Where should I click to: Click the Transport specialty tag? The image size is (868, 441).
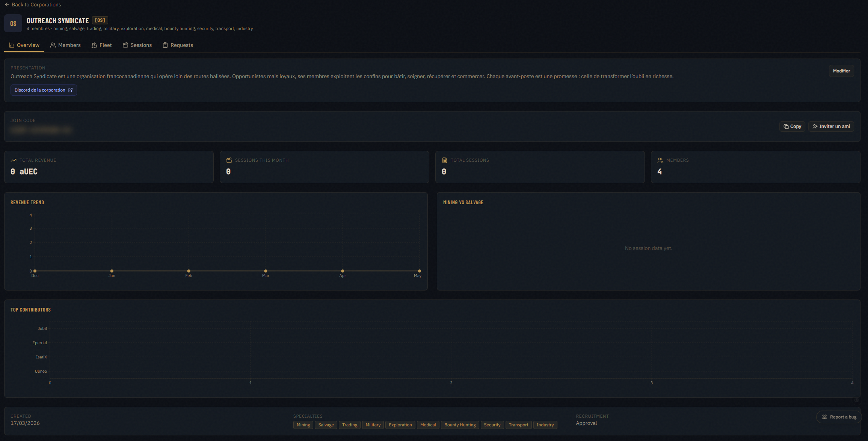pyautogui.click(x=518, y=425)
